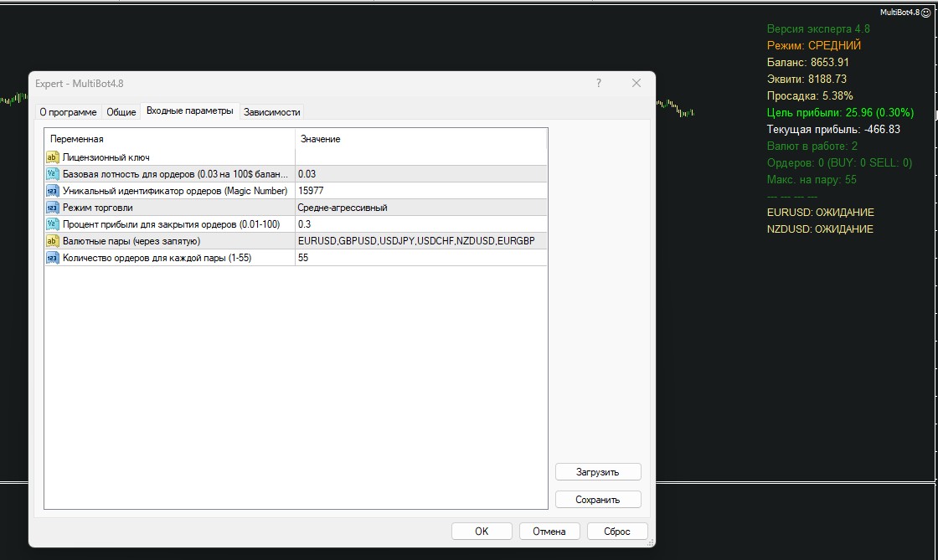Viewport: 938px width, 560px height.
Task: Click the Режим торговли row label
Action: (x=97, y=208)
